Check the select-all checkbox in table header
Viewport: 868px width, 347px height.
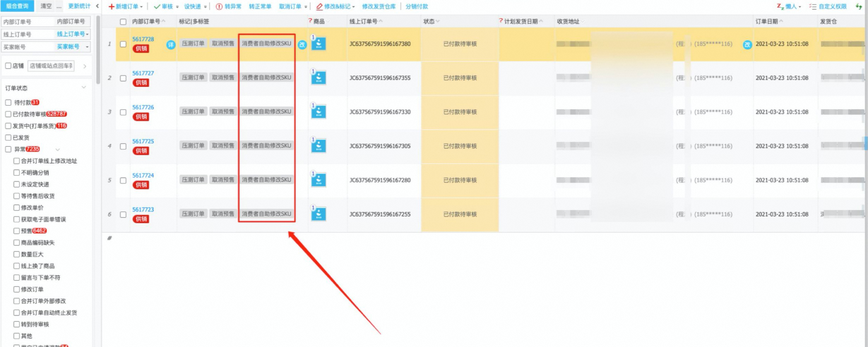pyautogui.click(x=123, y=22)
